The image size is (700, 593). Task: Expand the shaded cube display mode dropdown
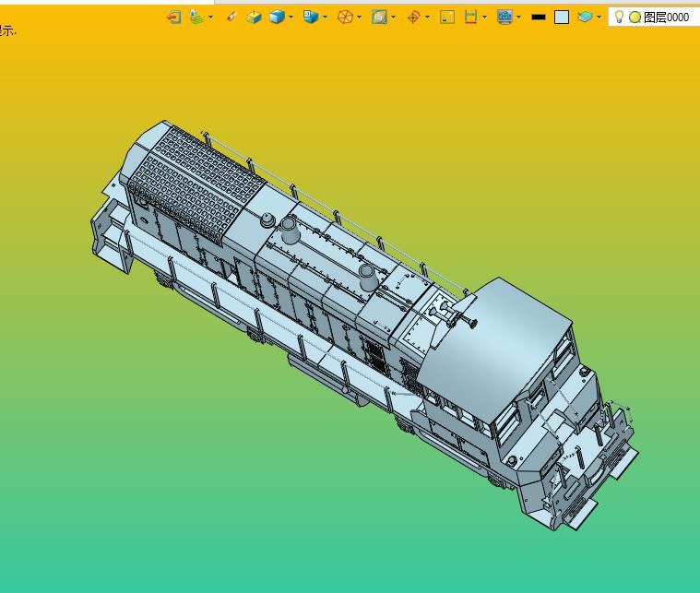tap(291, 18)
